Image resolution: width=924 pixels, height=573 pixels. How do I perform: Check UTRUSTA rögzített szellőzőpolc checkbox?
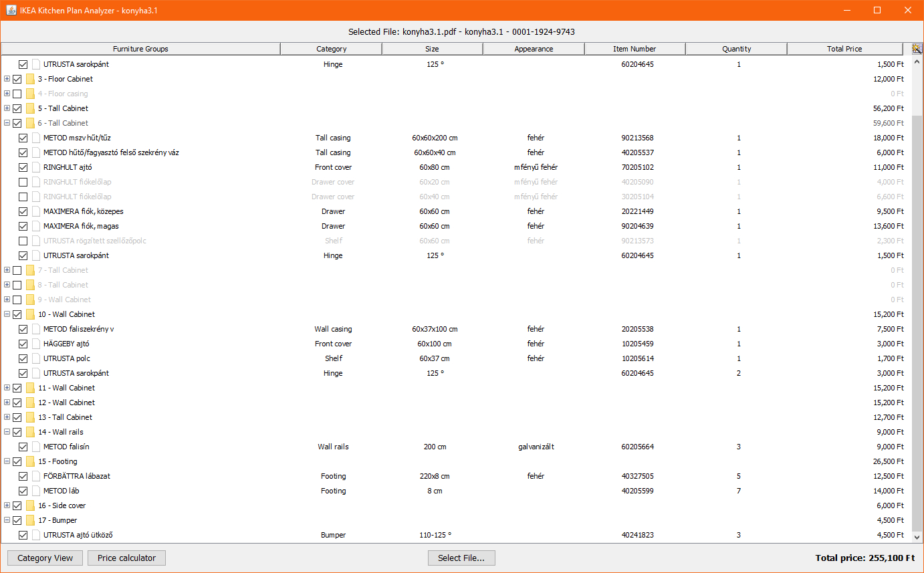click(23, 241)
